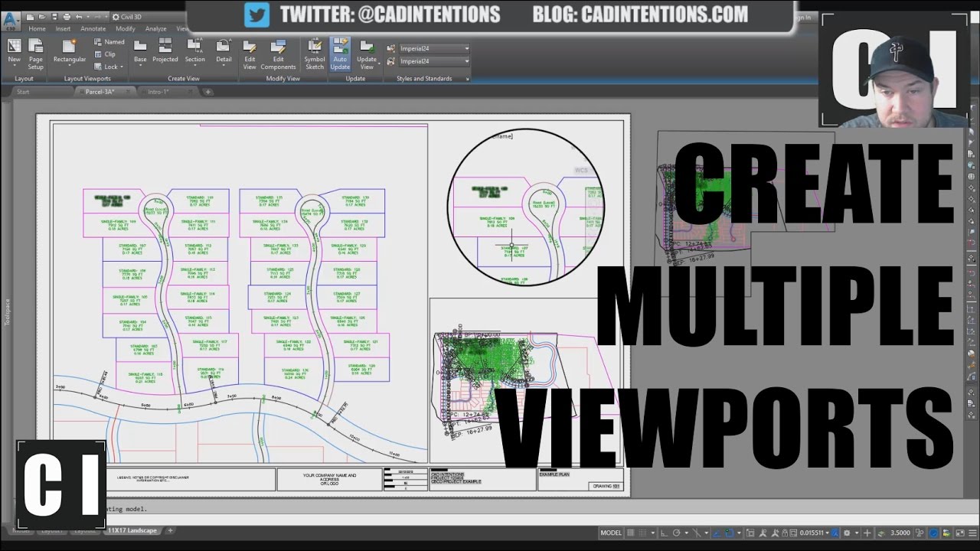The height and width of the screenshot is (551, 980).
Task: Click the Symbol Sketch tool
Action: [x=315, y=54]
